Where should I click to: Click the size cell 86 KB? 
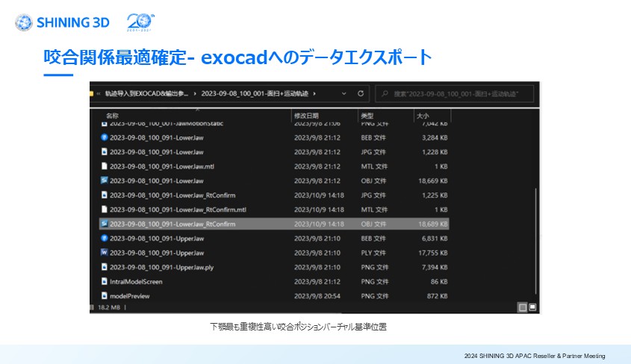click(439, 282)
